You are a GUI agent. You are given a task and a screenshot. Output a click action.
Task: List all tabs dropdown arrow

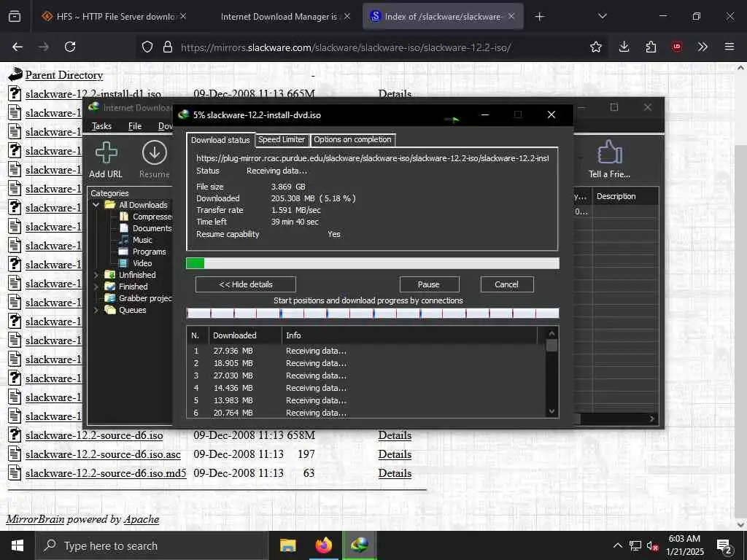coord(602,16)
